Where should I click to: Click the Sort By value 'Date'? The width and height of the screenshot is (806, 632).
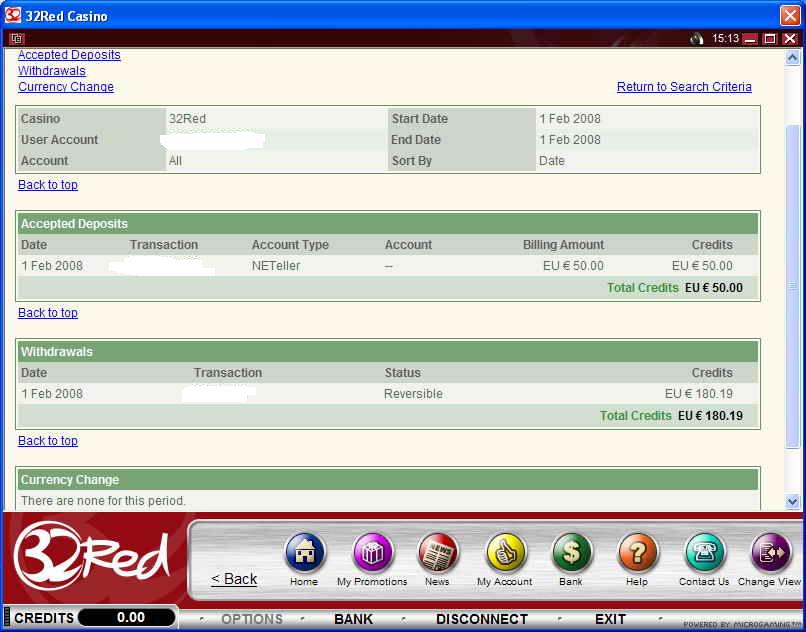(552, 161)
